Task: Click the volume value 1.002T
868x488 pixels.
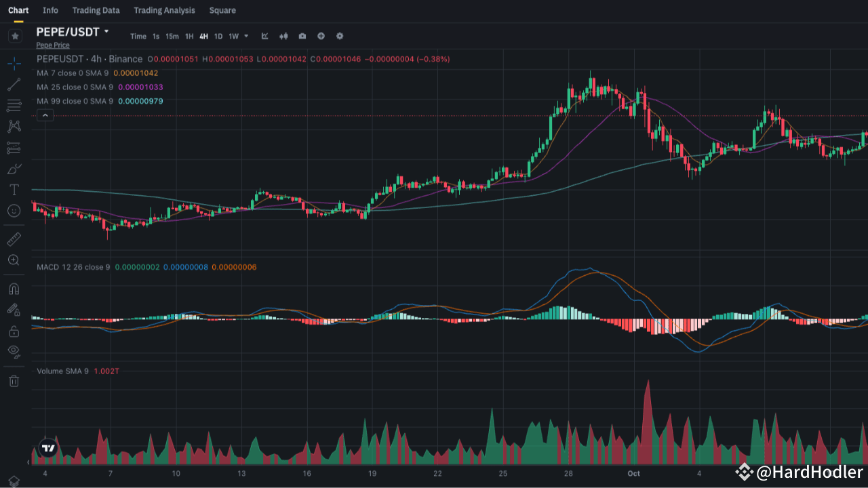Action: coord(107,371)
